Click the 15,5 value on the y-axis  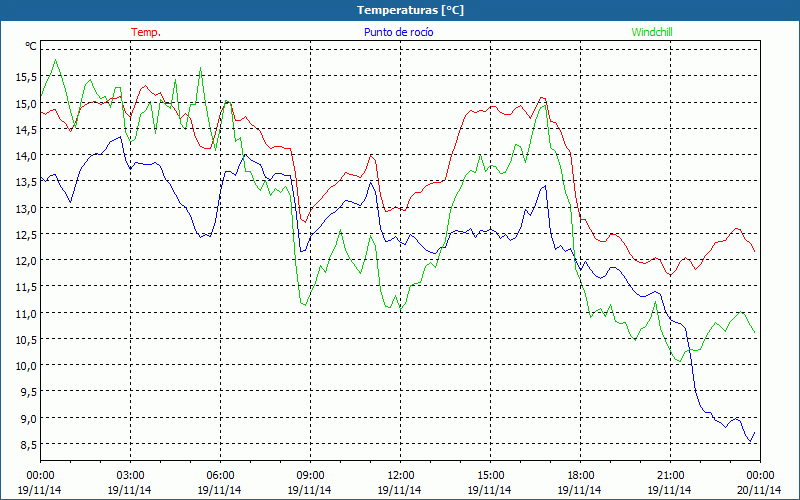[x=26, y=77]
